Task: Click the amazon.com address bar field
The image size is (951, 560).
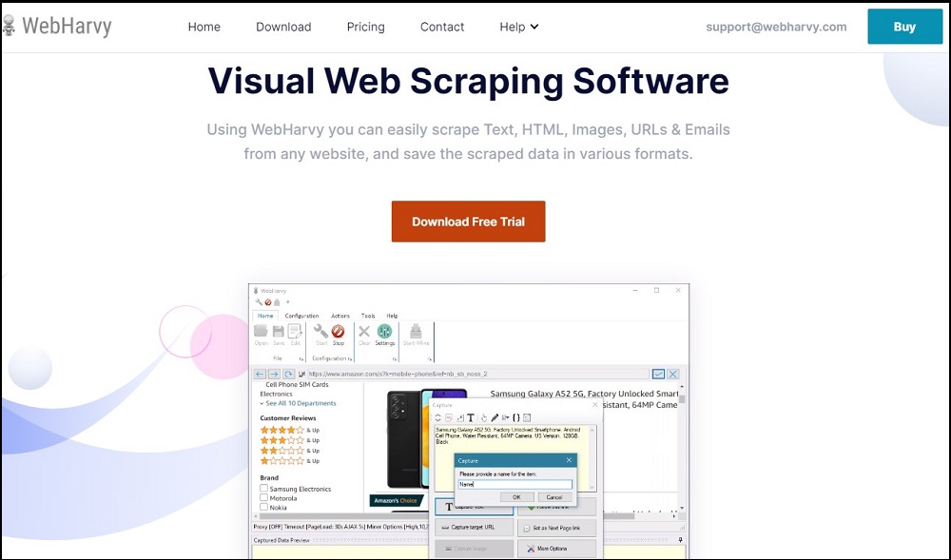Action: coord(478,374)
